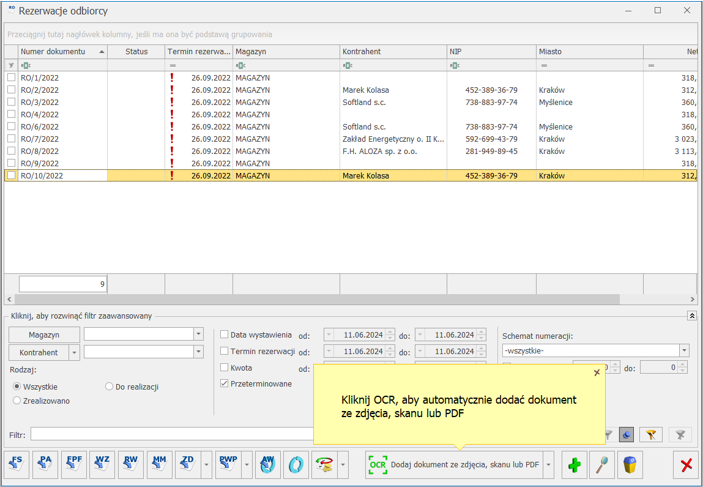
Task: Click the OCR Dodaj dokument ze zdjęcia button
Action: coord(454,465)
